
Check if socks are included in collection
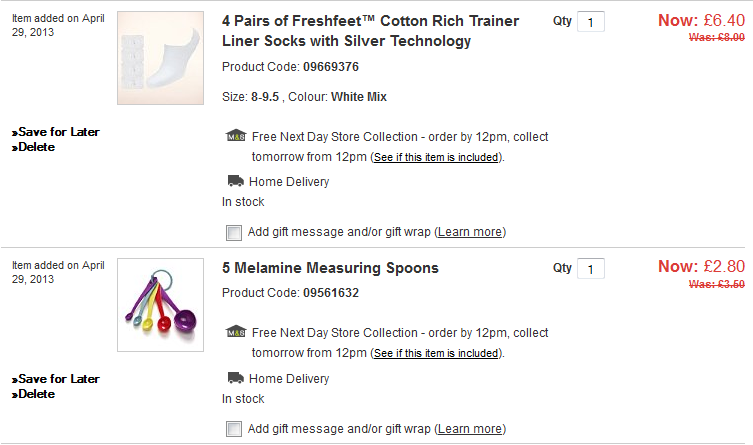[x=435, y=157]
